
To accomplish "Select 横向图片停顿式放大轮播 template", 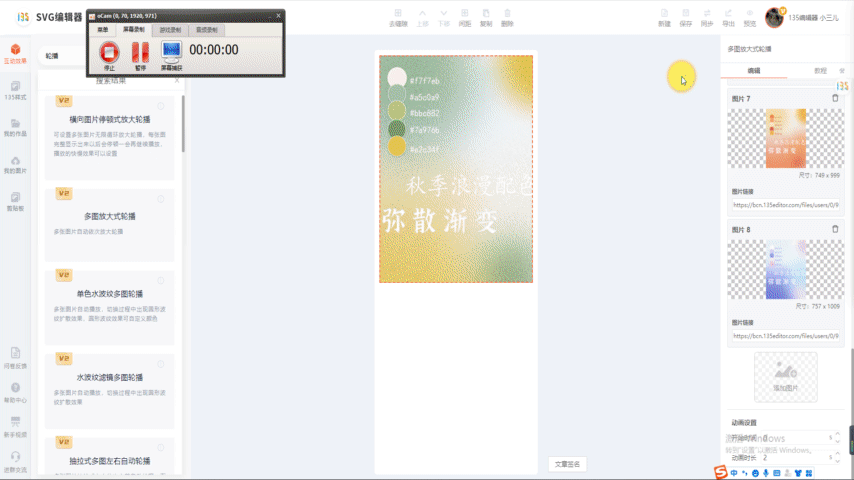I will tap(109, 137).
